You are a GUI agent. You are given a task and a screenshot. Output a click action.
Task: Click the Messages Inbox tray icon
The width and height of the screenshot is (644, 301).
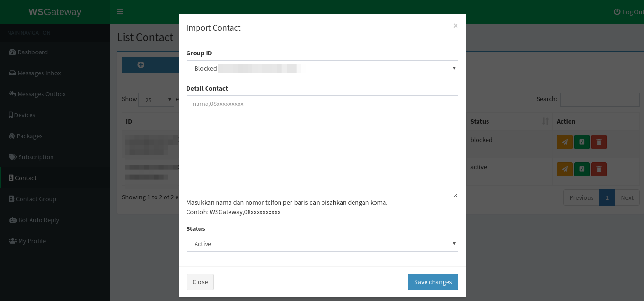[x=12, y=73]
